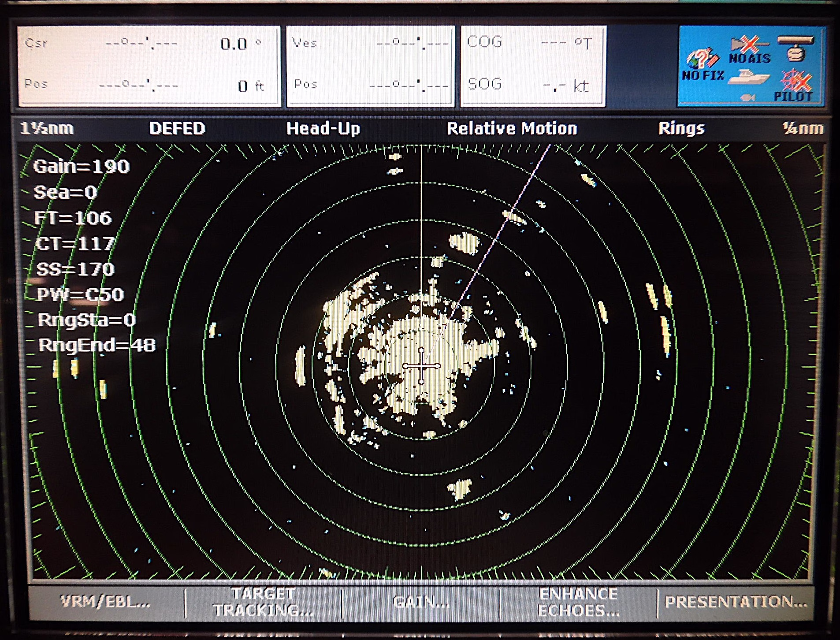
Task: Click the PW=C50 readout
Action: [80, 294]
